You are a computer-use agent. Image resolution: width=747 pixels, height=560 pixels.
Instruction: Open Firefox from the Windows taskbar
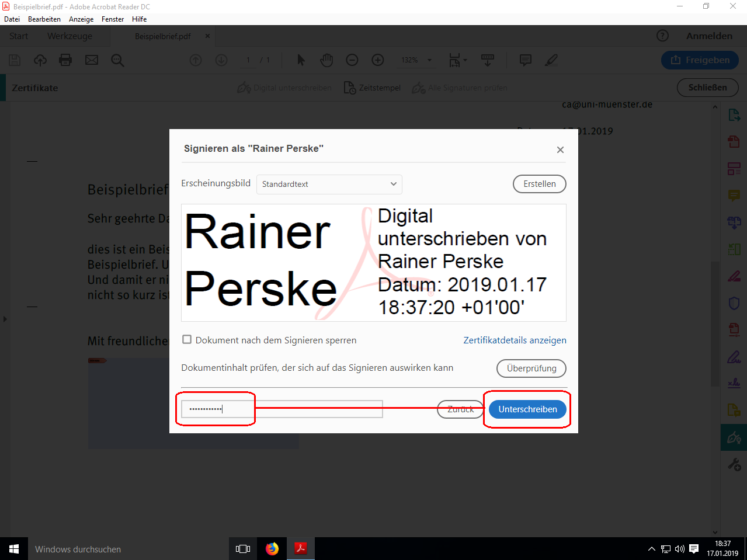point(272,548)
